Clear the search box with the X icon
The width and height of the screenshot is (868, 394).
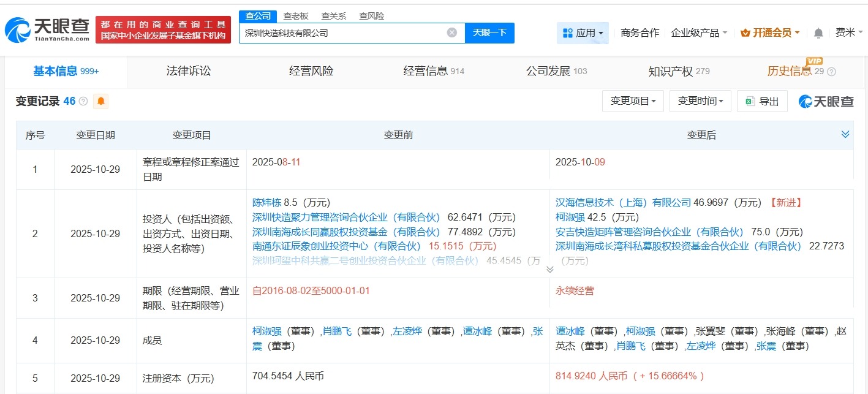pyautogui.click(x=451, y=32)
